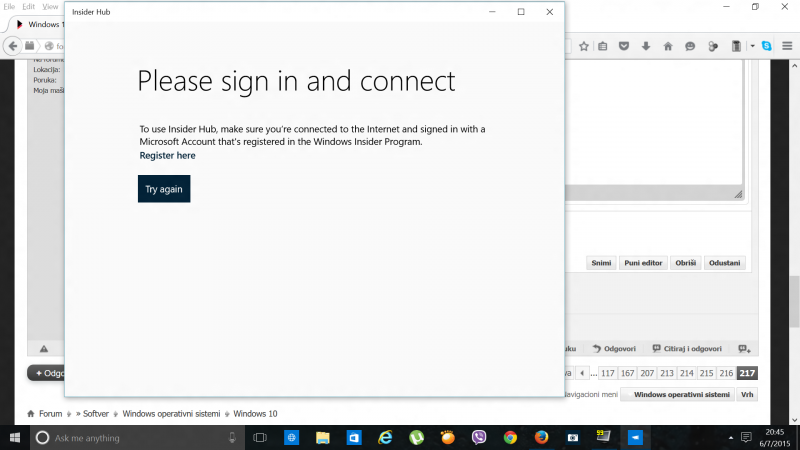Open Viber from taskbar
Screen dimensions: 800x450
pyautogui.click(x=479, y=438)
